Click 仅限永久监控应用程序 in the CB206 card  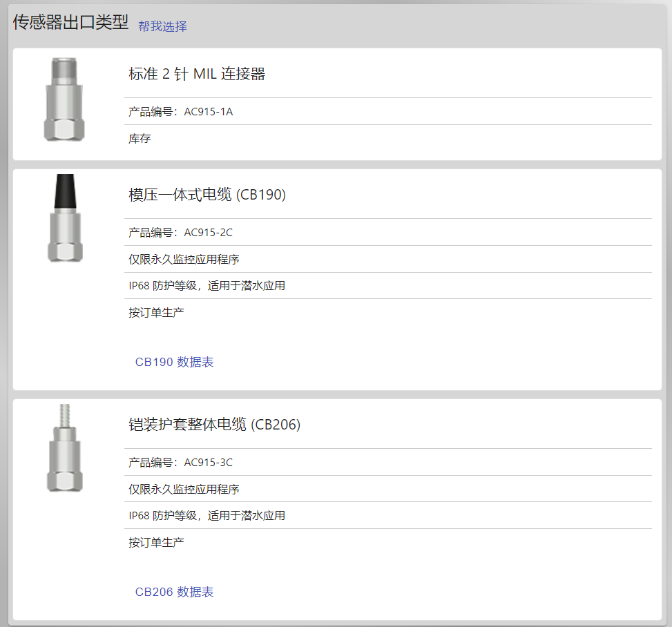pyautogui.click(x=184, y=489)
